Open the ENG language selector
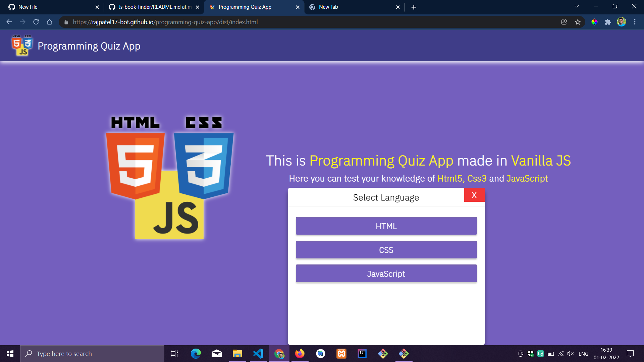The width and height of the screenshot is (644, 362). click(583, 354)
